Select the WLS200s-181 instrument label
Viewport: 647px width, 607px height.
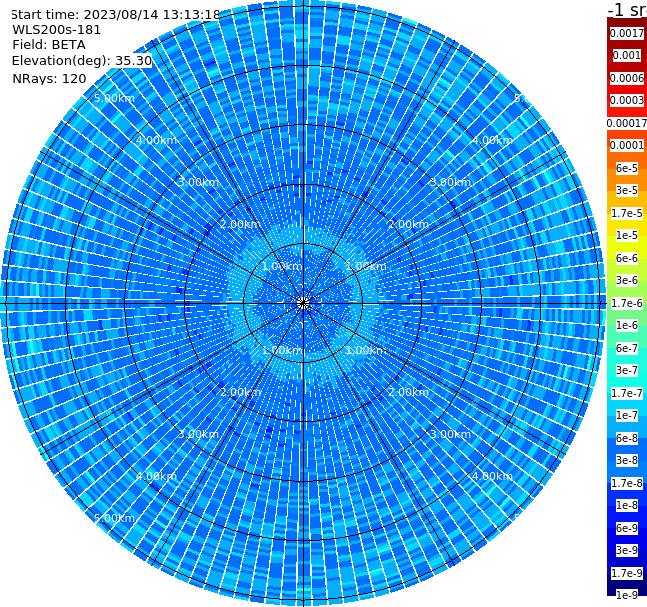(57, 30)
